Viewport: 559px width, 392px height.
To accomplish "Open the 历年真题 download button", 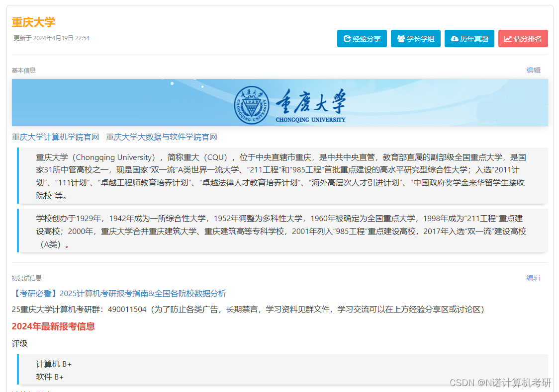I will pyautogui.click(x=469, y=38).
